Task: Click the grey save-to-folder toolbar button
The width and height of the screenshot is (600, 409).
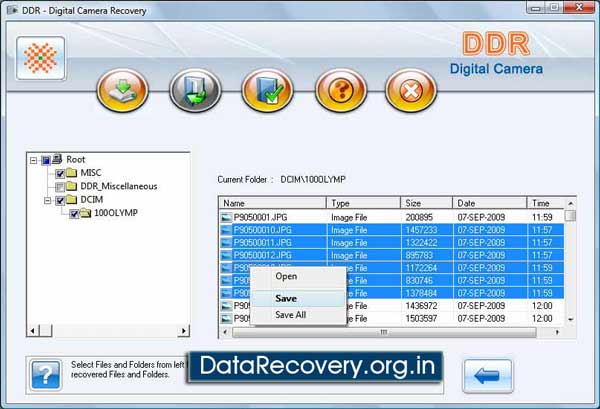Action: (195, 90)
